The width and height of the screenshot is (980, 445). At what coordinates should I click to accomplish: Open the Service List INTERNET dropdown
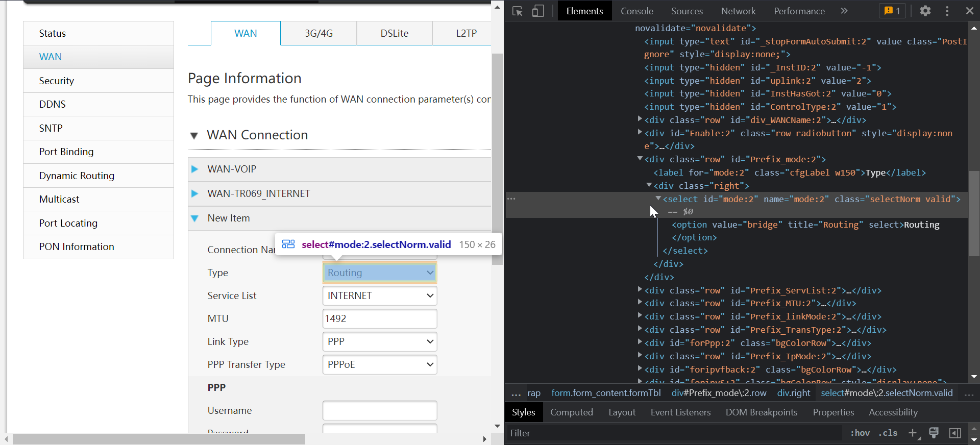click(380, 295)
